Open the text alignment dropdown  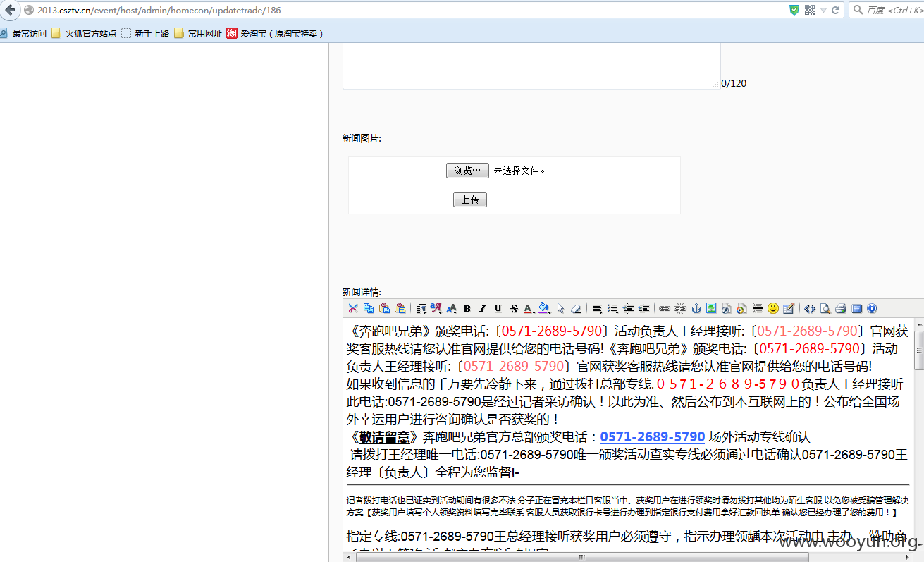pyautogui.click(x=597, y=308)
